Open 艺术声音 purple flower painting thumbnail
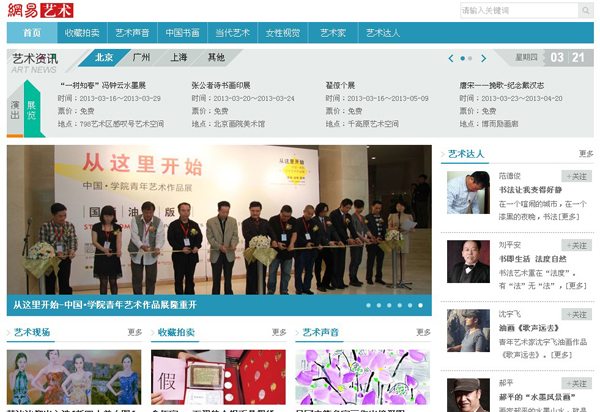 coord(362,377)
